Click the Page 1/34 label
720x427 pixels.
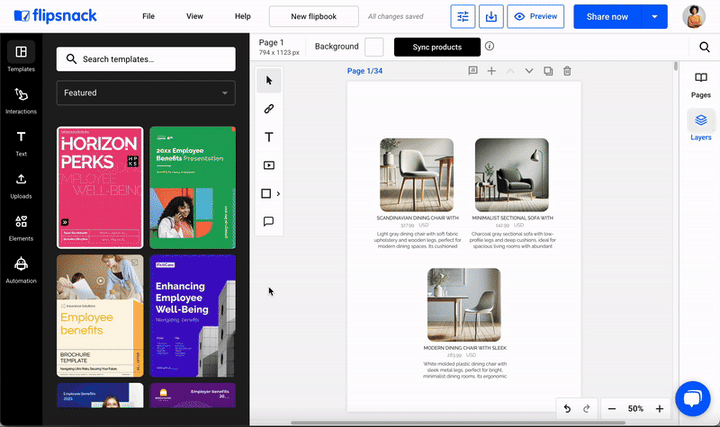[x=365, y=71]
